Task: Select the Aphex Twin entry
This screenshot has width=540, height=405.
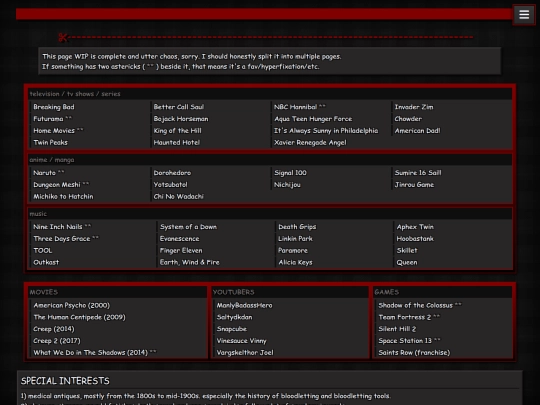Action: 415,227
